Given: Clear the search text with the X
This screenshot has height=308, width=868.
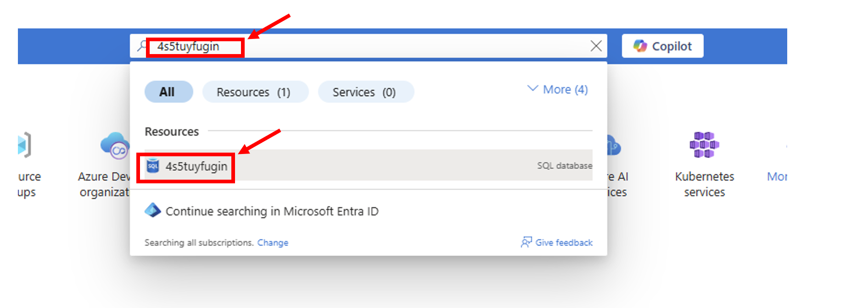Looking at the screenshot, I should pyautogui.click(x=596, y=46).
